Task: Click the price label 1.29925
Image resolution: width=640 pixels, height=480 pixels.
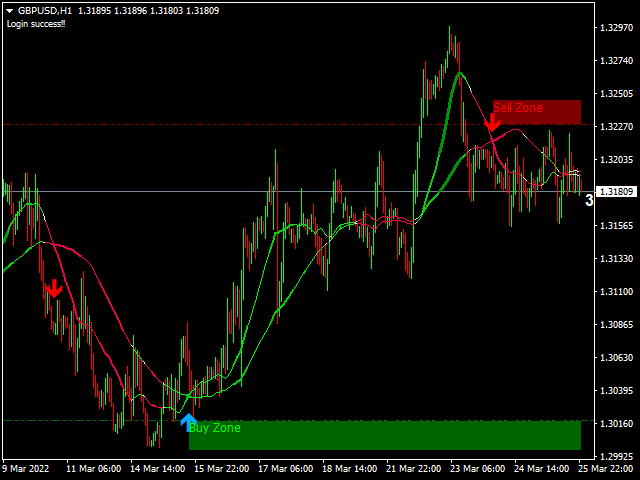Action: click(x=616, y=456)
